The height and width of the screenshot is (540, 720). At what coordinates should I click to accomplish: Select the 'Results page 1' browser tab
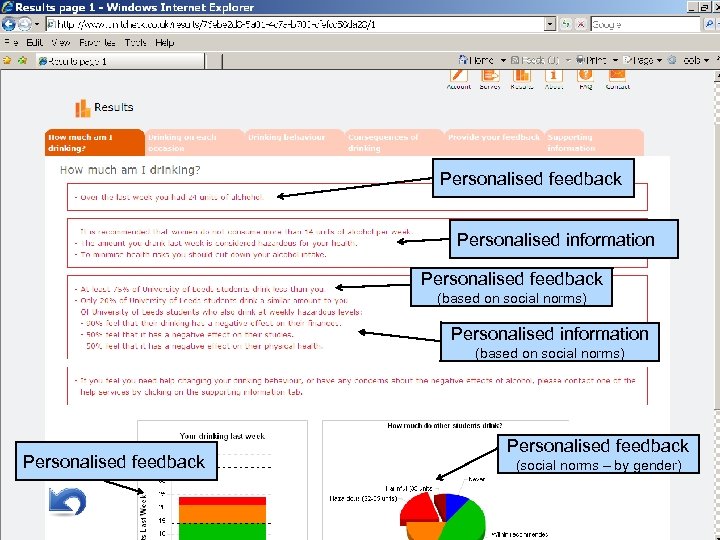[120, 61]
